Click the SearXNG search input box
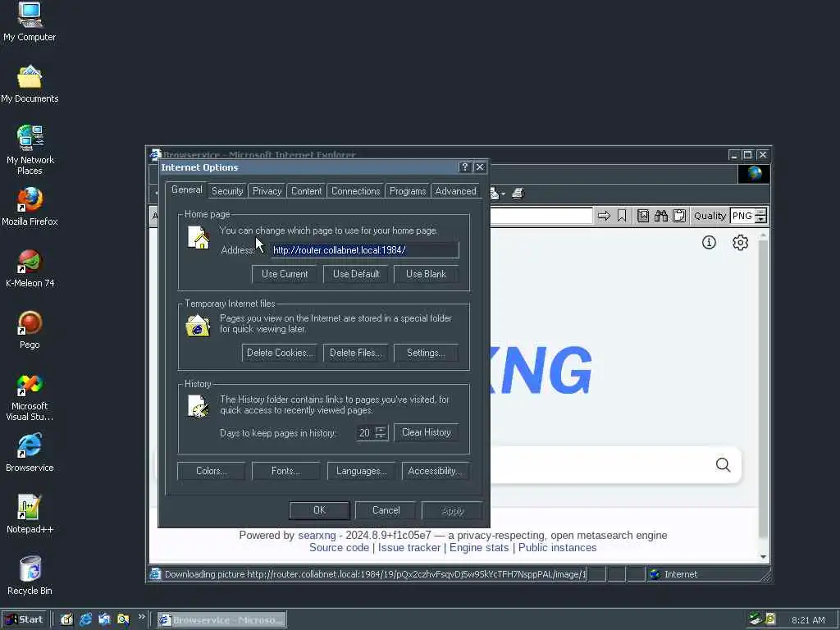This screenshot has width=840, height=630. tap(597, 464)
